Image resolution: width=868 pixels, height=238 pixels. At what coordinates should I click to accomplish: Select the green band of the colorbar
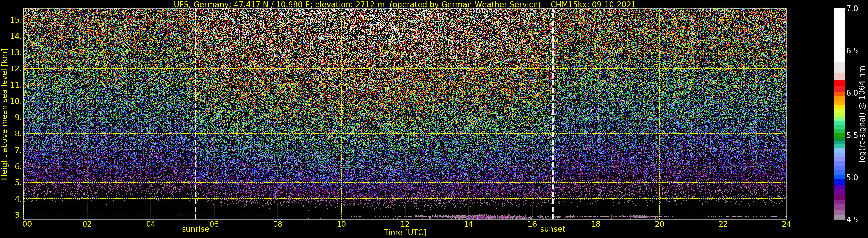pos(839,136)
